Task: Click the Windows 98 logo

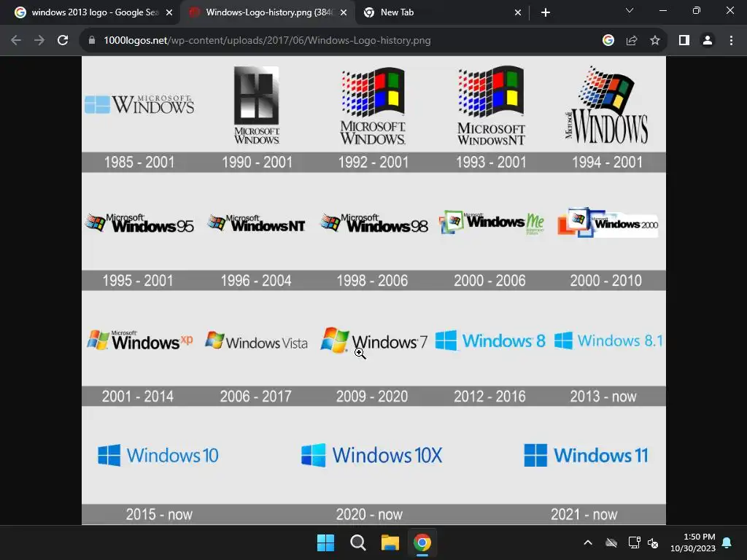Action: click(x=374, y=223)
